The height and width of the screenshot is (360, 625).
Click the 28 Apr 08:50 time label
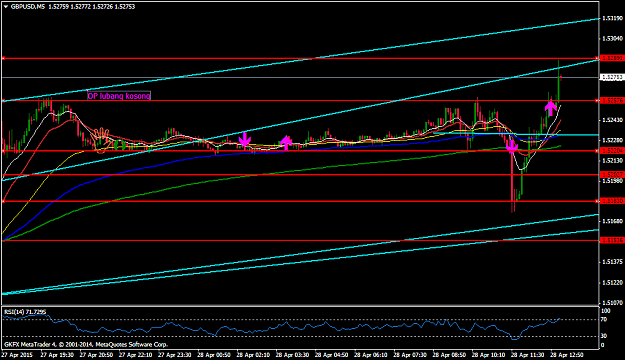tap(449, 354)
